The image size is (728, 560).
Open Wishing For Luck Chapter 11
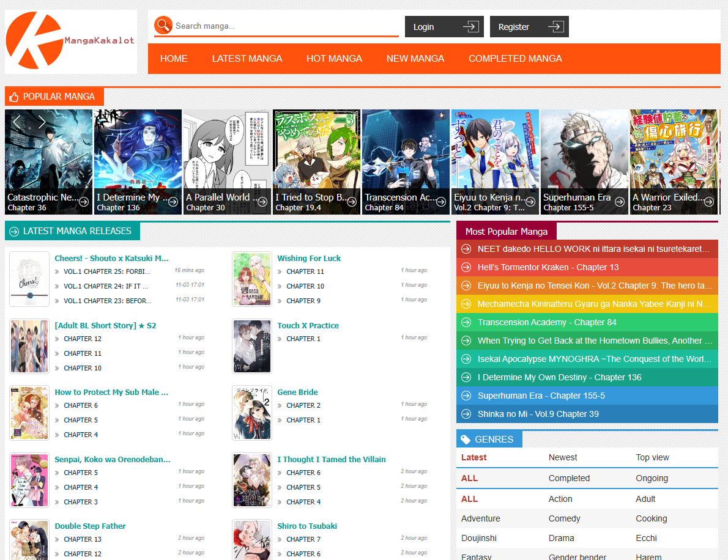[305, 271]
